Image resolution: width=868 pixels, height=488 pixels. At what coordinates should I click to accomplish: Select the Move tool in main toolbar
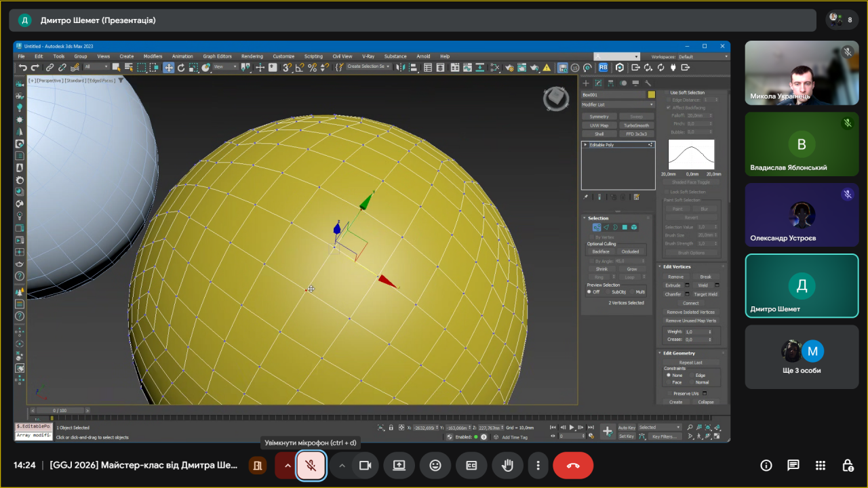point(168,67)
